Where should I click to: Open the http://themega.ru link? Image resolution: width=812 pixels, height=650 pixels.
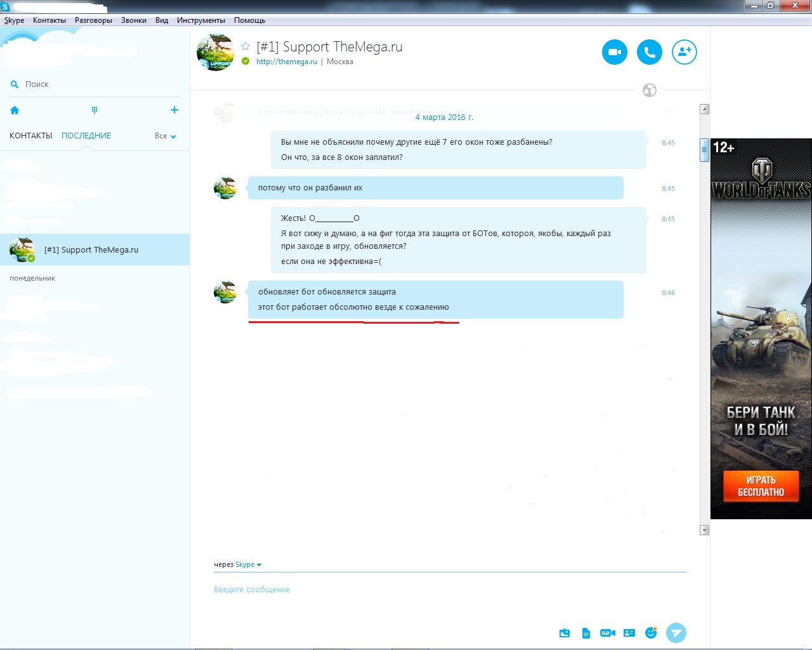[287, 62]
